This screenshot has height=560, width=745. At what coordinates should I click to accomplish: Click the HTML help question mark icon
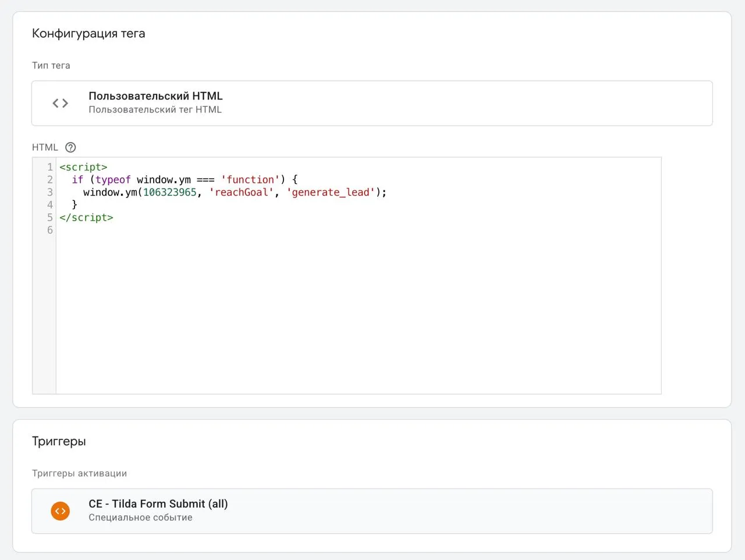click(70, 147)
